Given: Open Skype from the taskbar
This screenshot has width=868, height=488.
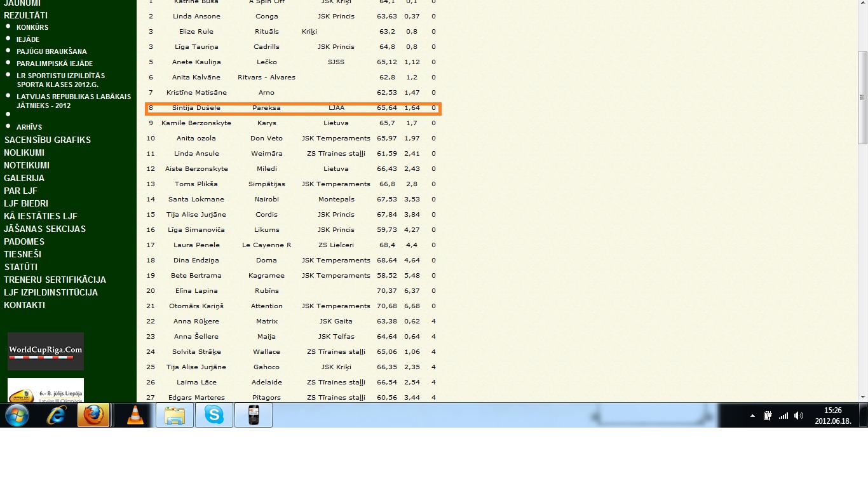Looking at the screenshot, I should point(214,415).
